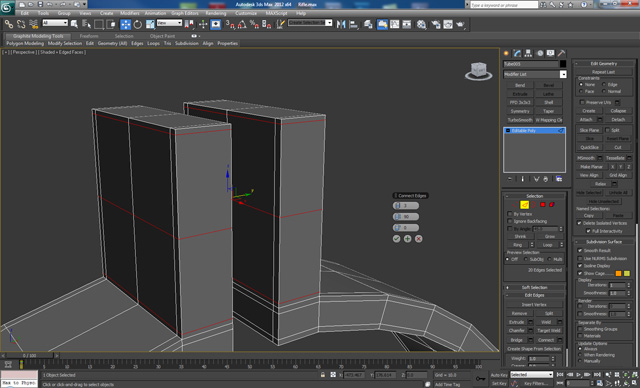Open the Selected key filter dropdown

[531, 374]
